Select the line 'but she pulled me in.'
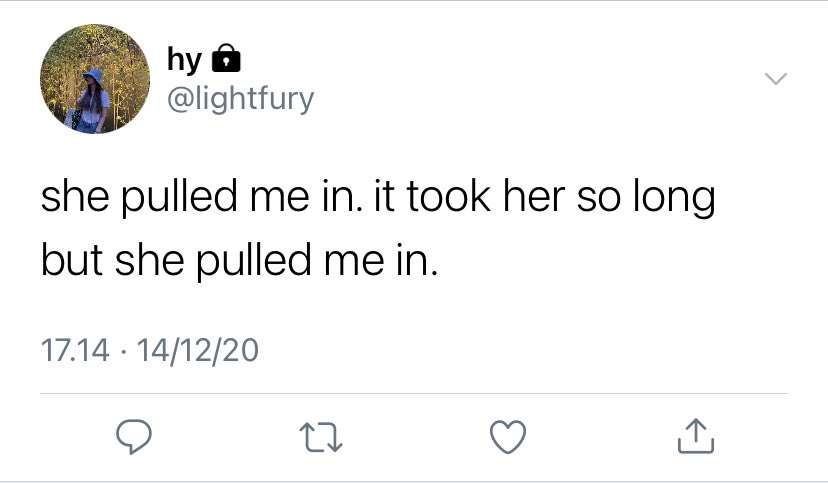This screenshot has width=828, height=483. 239,260
